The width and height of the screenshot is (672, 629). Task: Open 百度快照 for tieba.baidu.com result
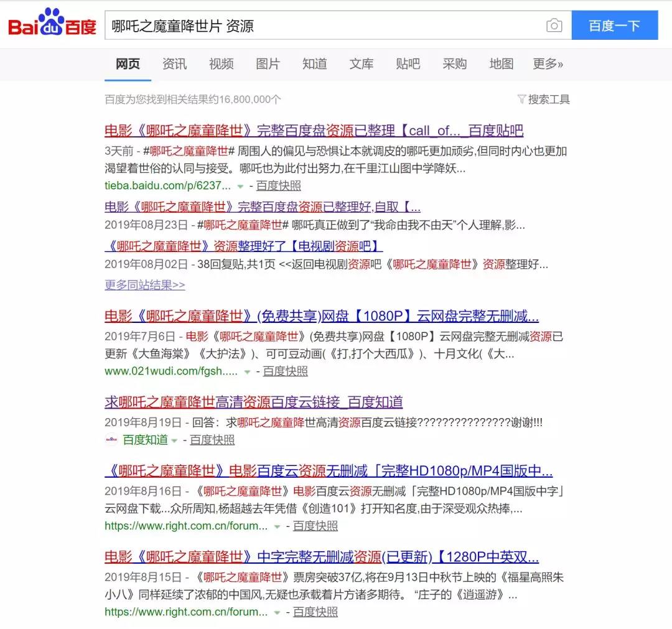coord(279,185)
